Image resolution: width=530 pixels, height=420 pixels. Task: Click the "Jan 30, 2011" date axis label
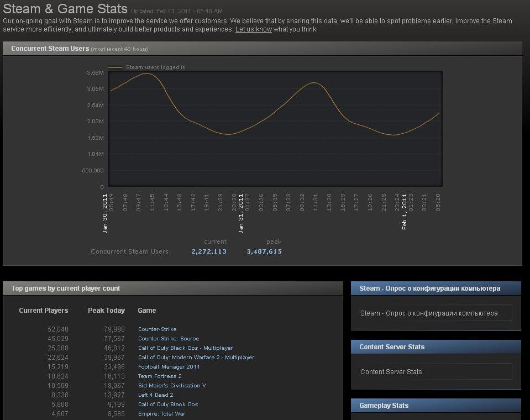pos(105,213)
